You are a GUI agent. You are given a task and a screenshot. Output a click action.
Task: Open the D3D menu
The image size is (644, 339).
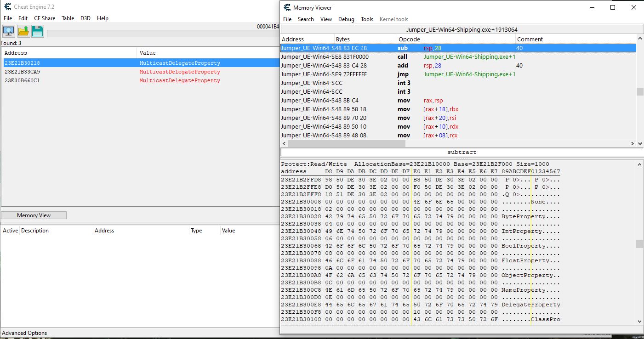click(85, 18)
